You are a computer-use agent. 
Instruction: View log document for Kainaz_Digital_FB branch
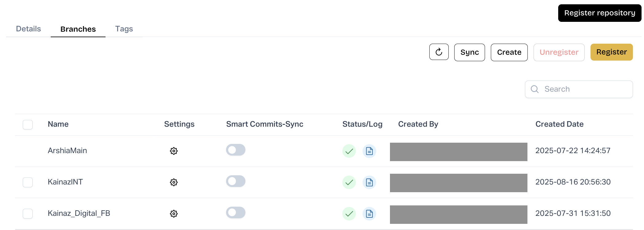(369, 214)
